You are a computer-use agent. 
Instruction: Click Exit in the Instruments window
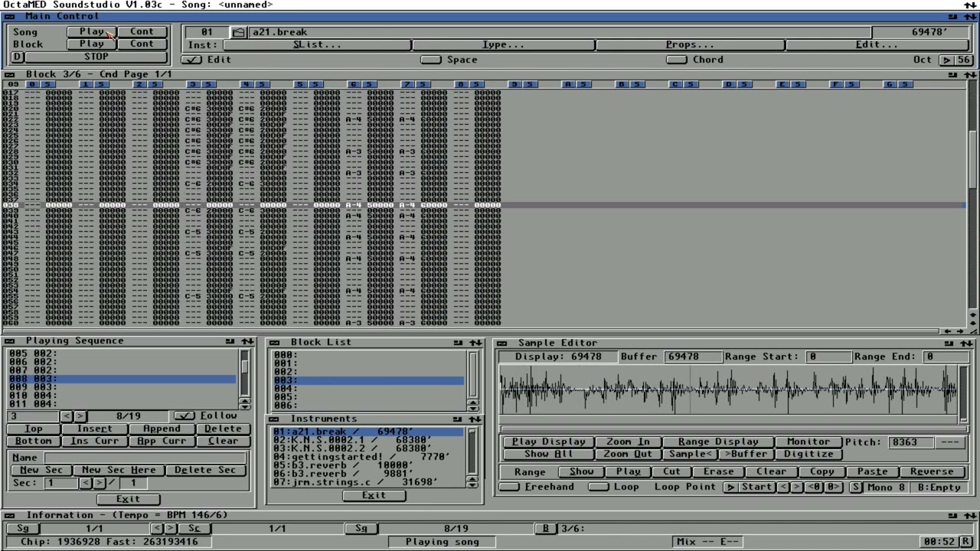tap(374, 495)
